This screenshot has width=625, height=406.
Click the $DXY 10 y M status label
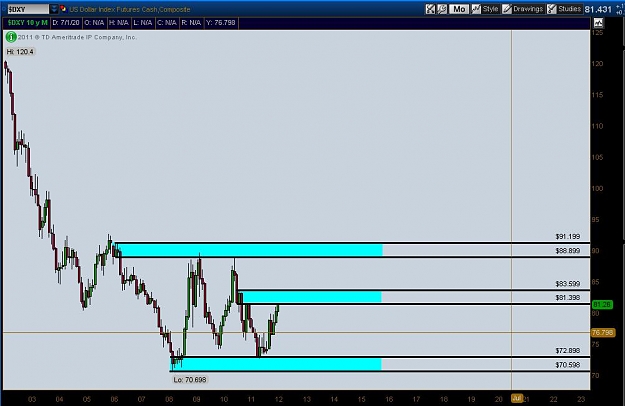pyautogui.click(x=28, y=23)
